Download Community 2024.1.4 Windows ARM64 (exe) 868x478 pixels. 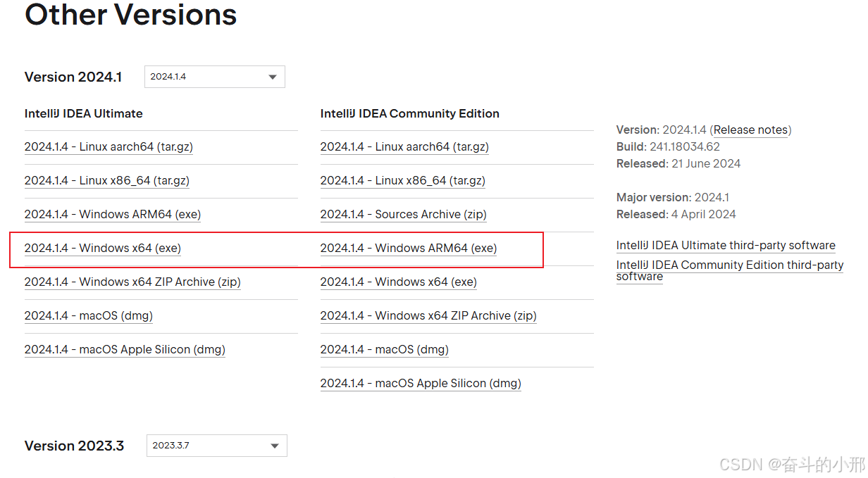click(409, 249)
